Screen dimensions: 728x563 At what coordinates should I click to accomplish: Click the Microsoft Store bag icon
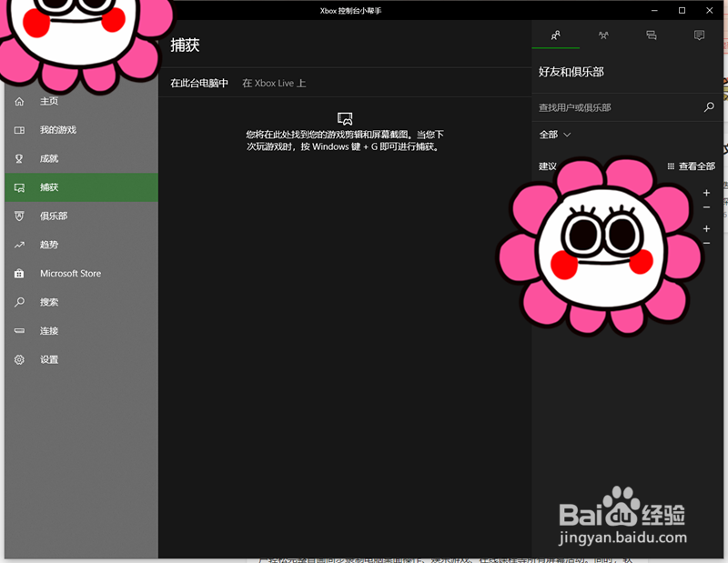pos(19,274)
